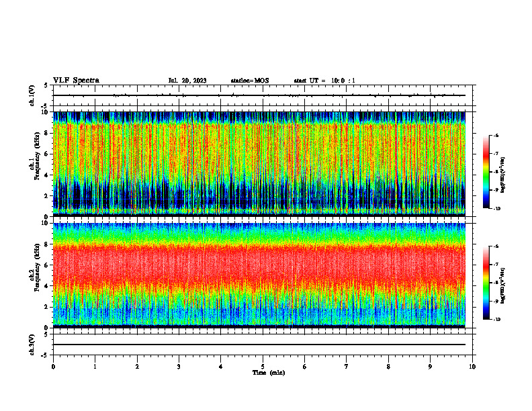This screenshot has height=411, width=532.
Task: Click the "Time (min)" axis title
Action: (269, 373)
